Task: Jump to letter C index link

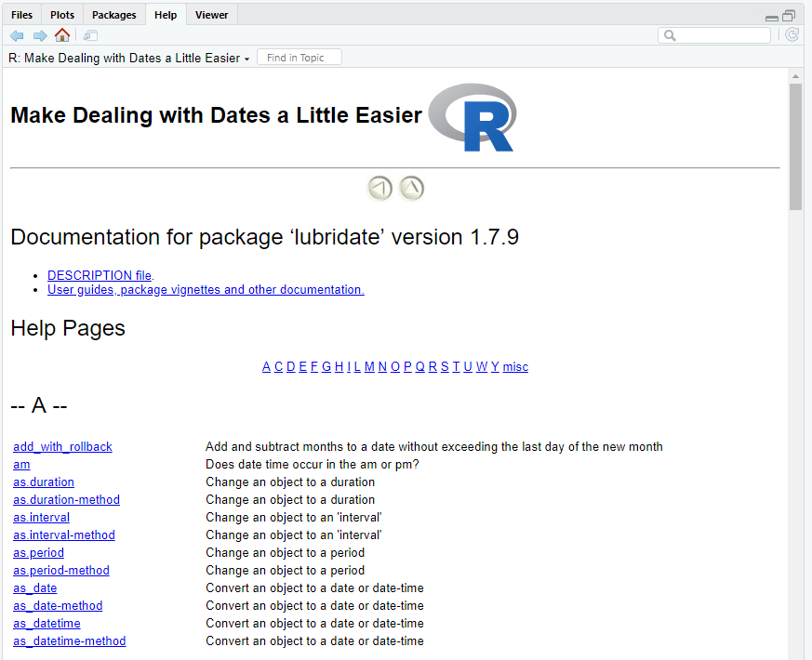Action: [x=279, y=366]
